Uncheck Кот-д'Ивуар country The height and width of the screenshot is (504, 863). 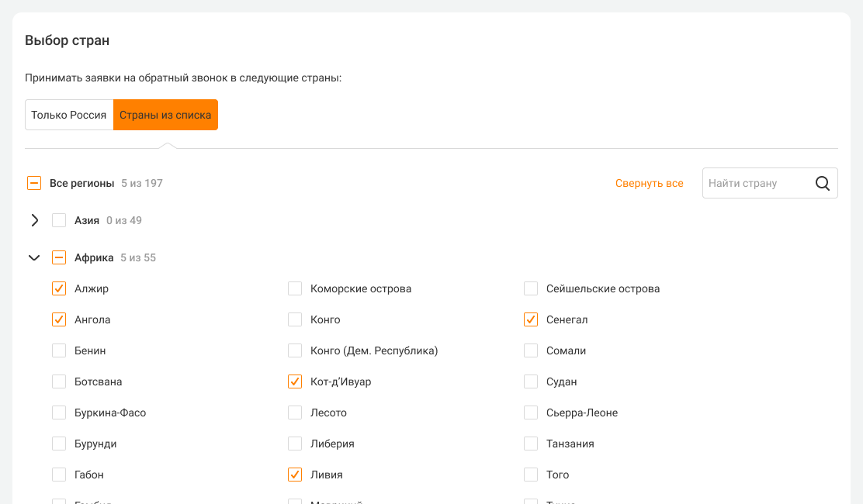coord(295,381)
